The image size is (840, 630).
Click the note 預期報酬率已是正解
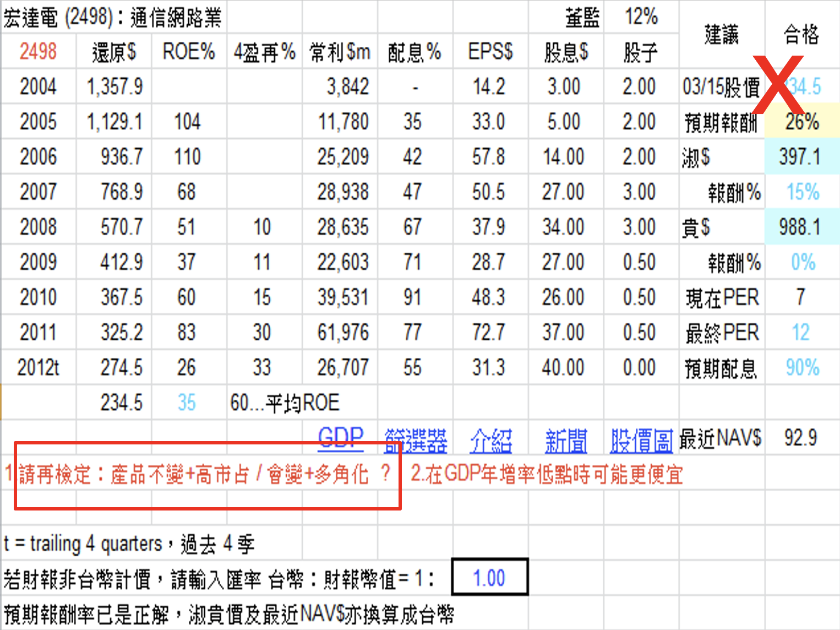[x=229, y=614]
